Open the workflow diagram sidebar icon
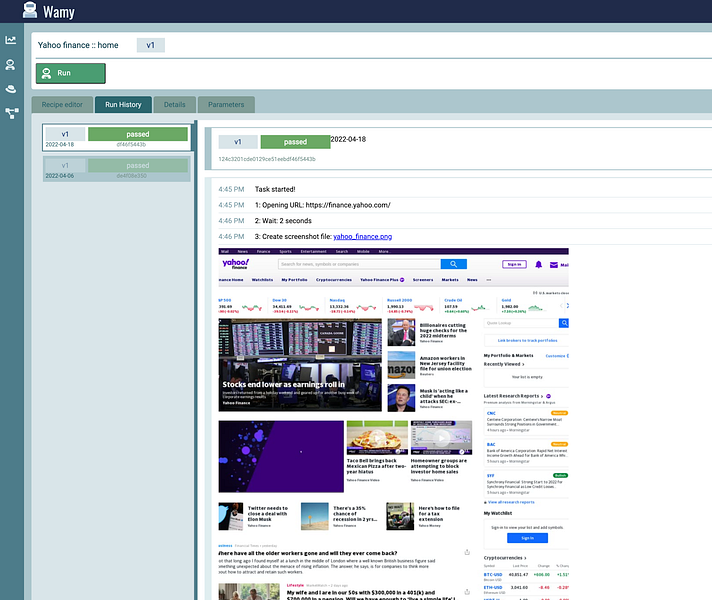712x600 pixels. point(11,113)
